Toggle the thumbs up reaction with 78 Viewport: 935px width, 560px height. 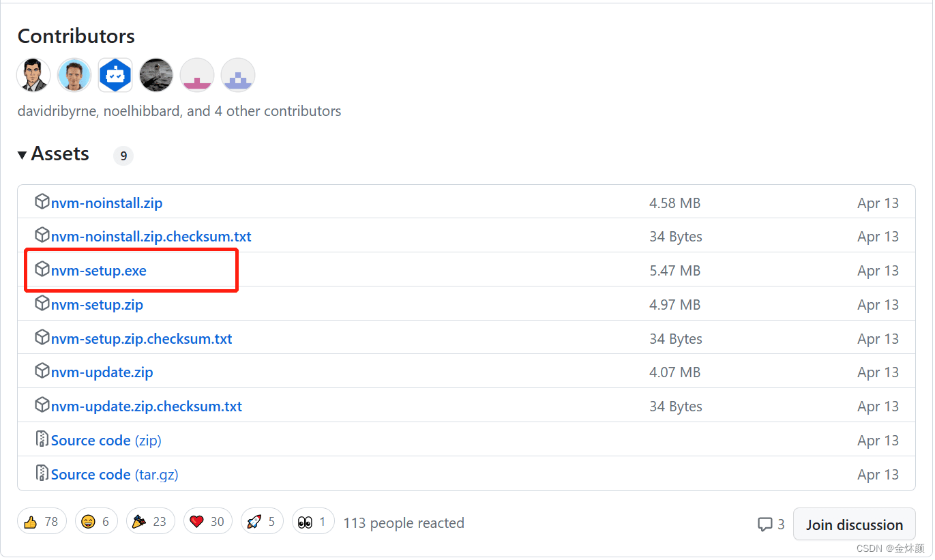[x=42, y=522]
